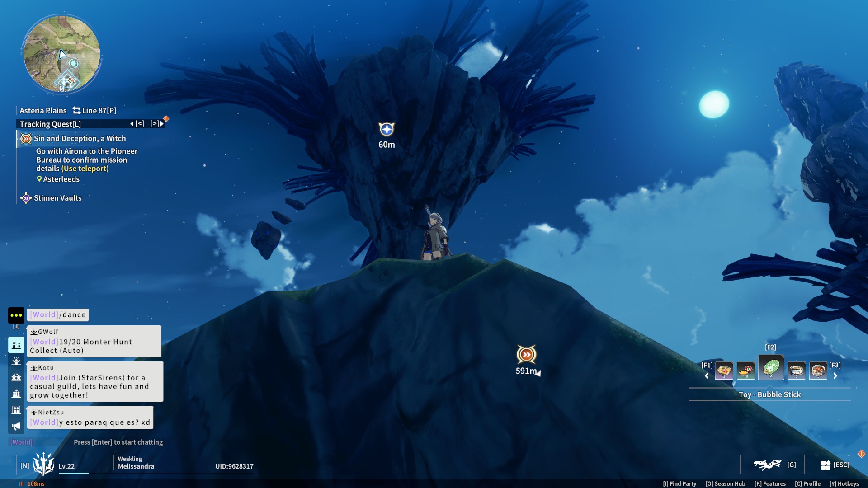The image size is (868, 488).
Task: Select the canned food item slot
Action: (796, 371)
